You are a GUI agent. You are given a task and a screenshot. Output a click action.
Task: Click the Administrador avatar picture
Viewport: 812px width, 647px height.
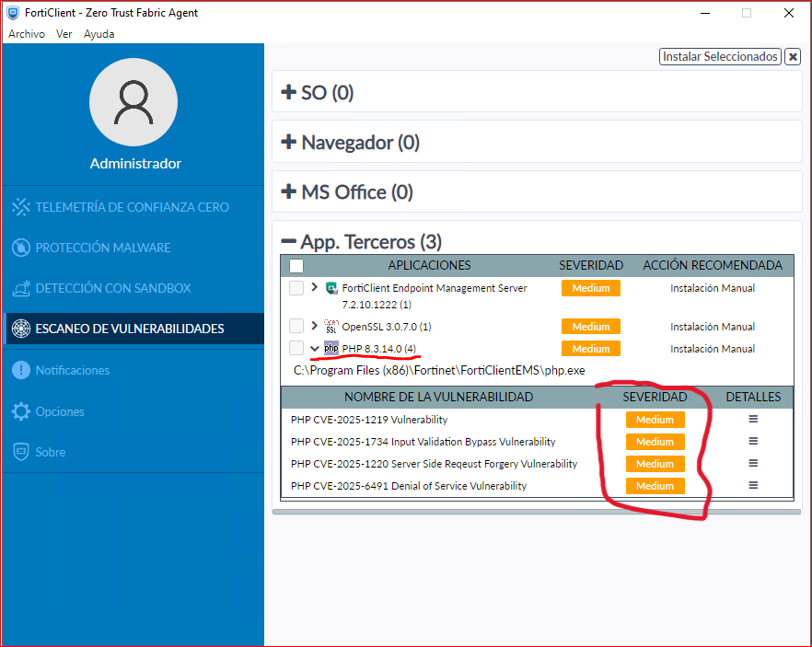133,102
